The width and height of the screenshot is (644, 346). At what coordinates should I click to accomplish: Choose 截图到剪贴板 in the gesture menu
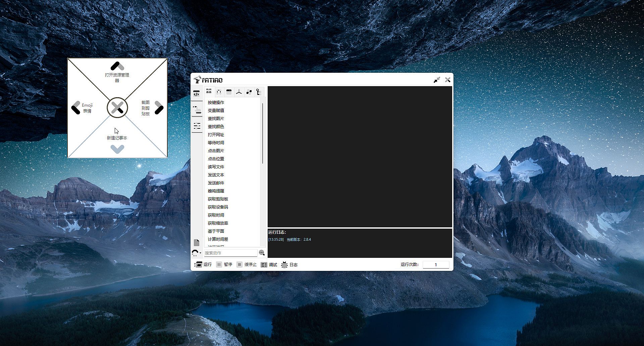coord(146,108)
